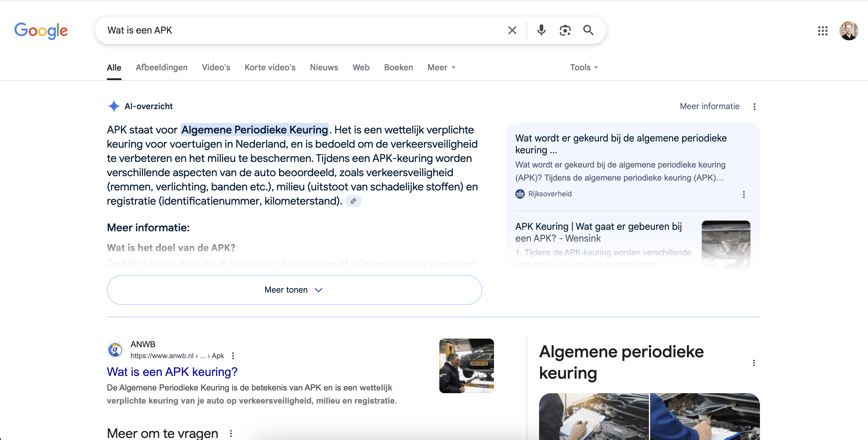Open AI-overzicht three-dot options menu
Screen dimensions: 868x440
point(754,107)
